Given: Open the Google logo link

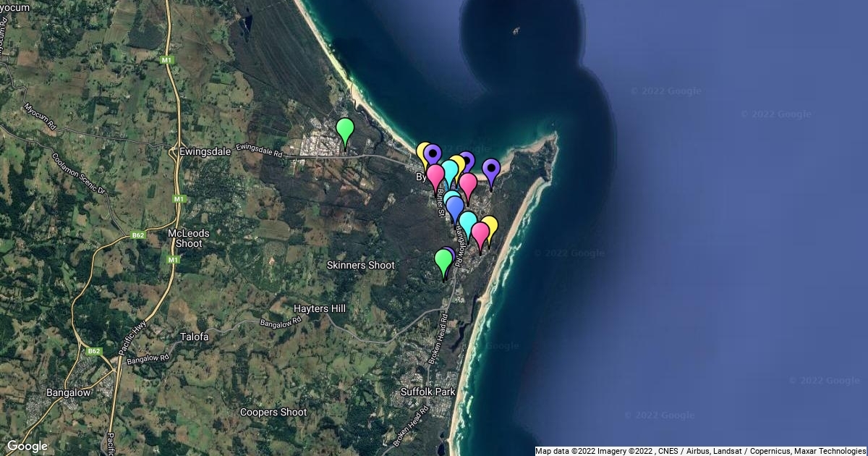Looking at the screenshot, I should coord(27,446).
